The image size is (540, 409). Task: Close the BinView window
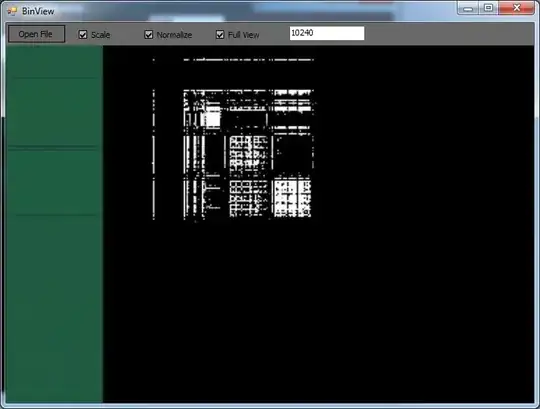click(516, 8)
